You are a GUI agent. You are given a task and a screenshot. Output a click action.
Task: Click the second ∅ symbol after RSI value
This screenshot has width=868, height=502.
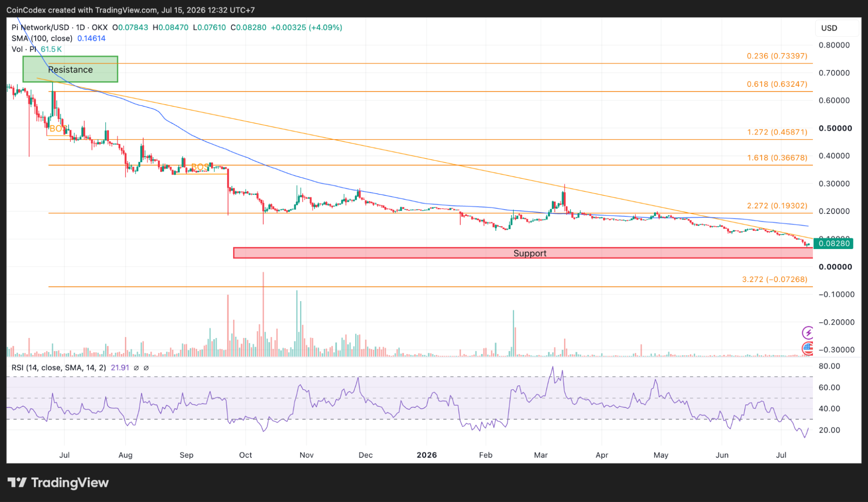[146, 368]
